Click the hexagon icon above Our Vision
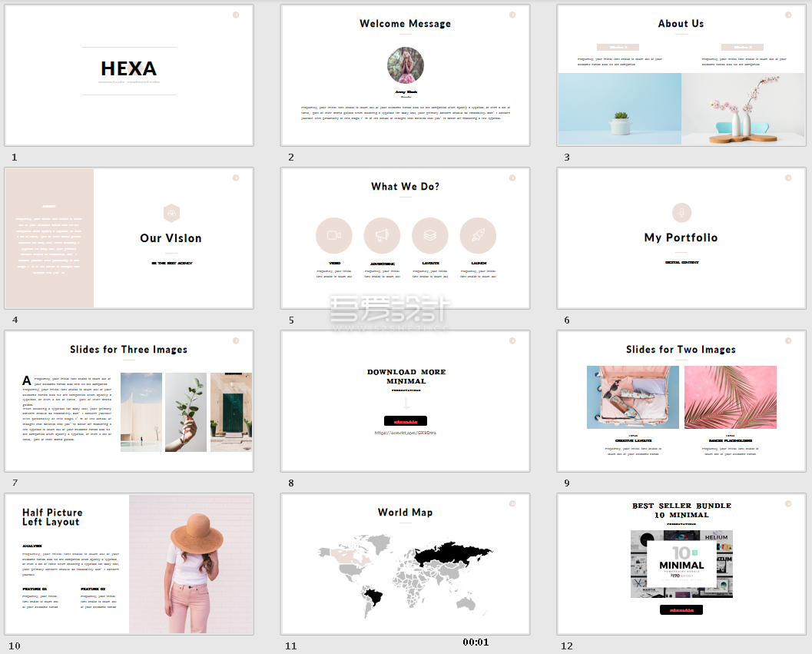 (171, 213)
